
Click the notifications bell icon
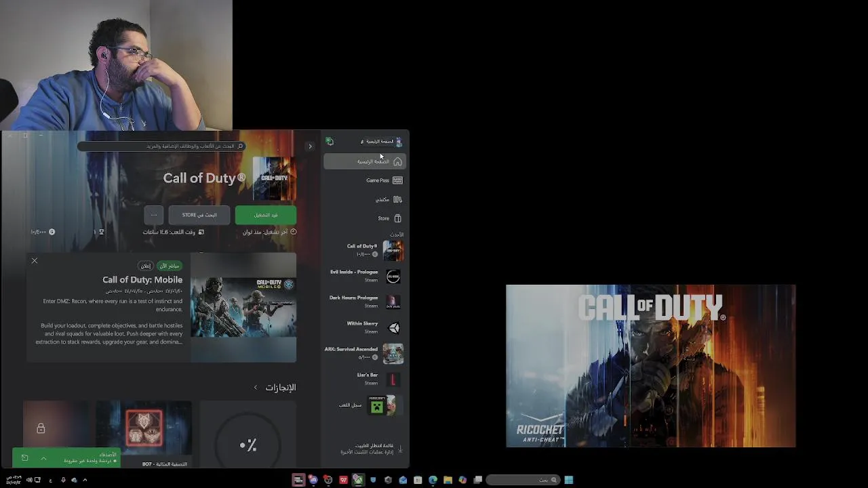(330, 142)
